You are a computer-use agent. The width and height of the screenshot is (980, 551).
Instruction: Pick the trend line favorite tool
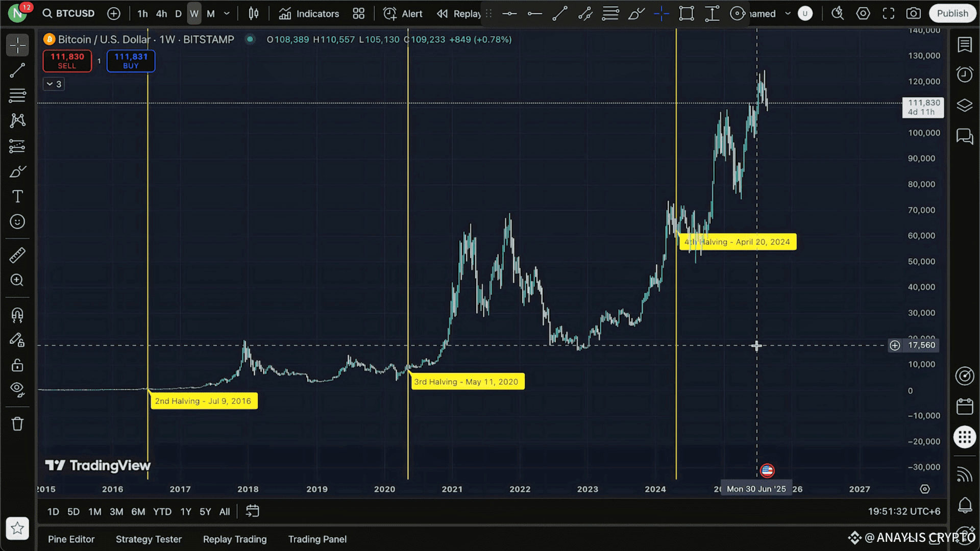click(560, 14)
